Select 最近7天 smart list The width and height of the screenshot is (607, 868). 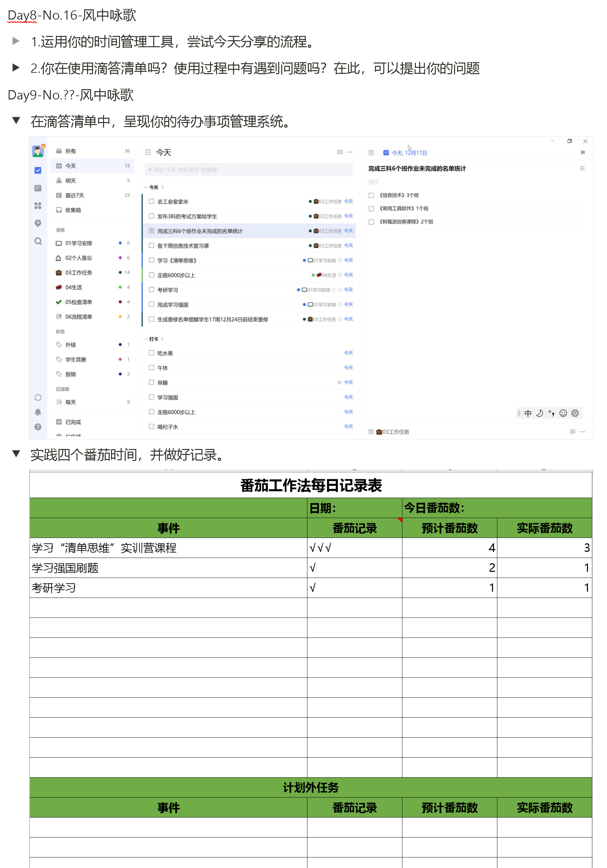(93, 196)
